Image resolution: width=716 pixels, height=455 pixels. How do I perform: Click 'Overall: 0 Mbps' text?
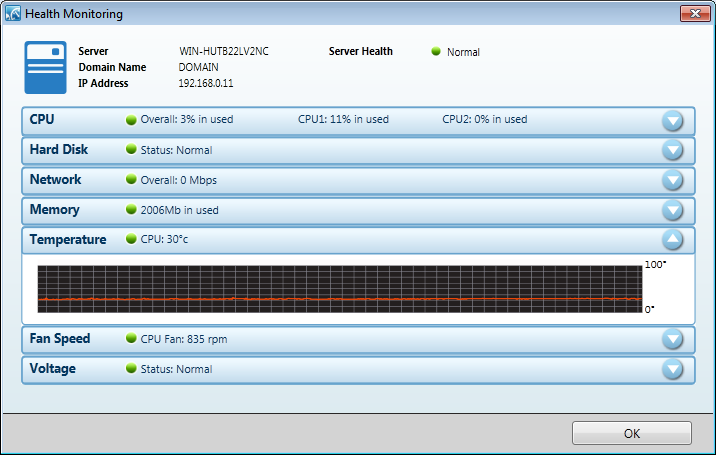click(x=179, y=180)
